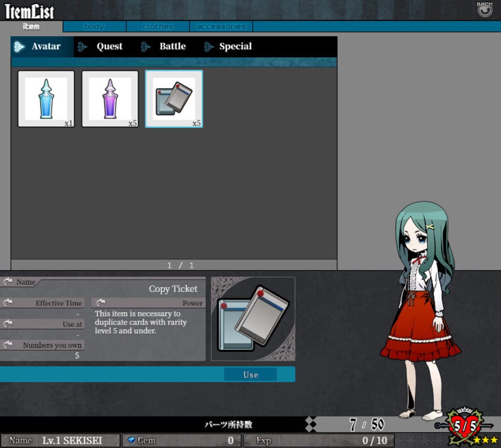The width and height of the screenshot is (501, 448).
Task: Open the Quest item tab
Action: coord(109,46)
